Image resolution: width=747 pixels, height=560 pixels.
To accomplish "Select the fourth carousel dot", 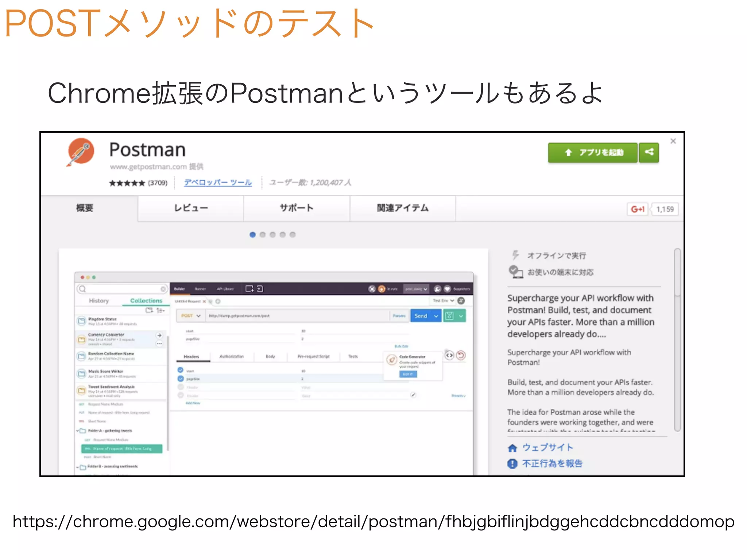I will pos(282,235).
